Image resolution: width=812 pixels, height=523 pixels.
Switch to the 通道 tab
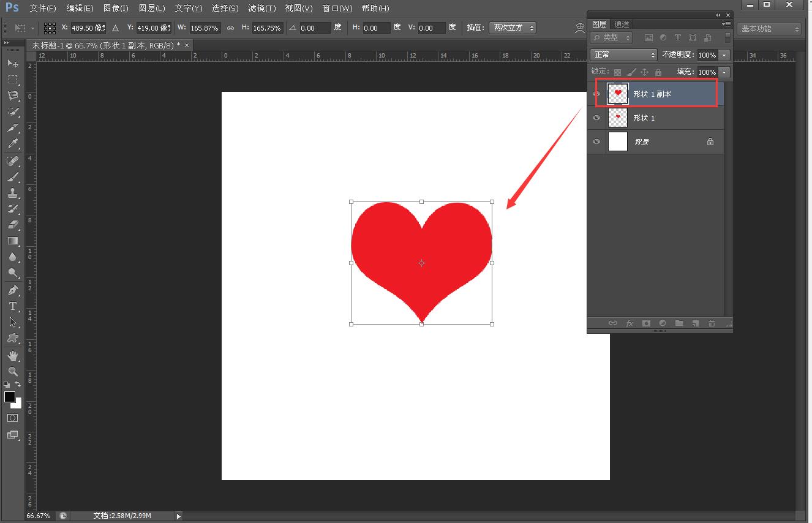622,24
